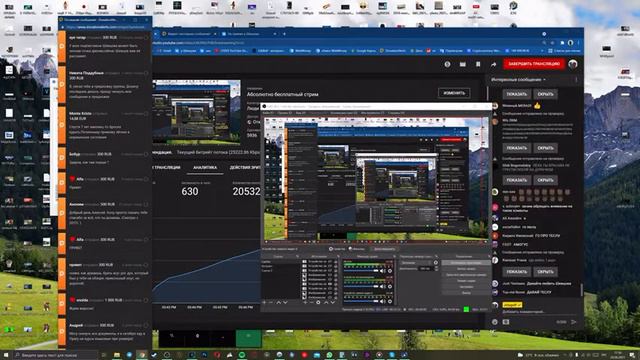The image size is (640, 360).
Task: Toggle visibility eye of topmost OBS source
Action: point(331,262)
